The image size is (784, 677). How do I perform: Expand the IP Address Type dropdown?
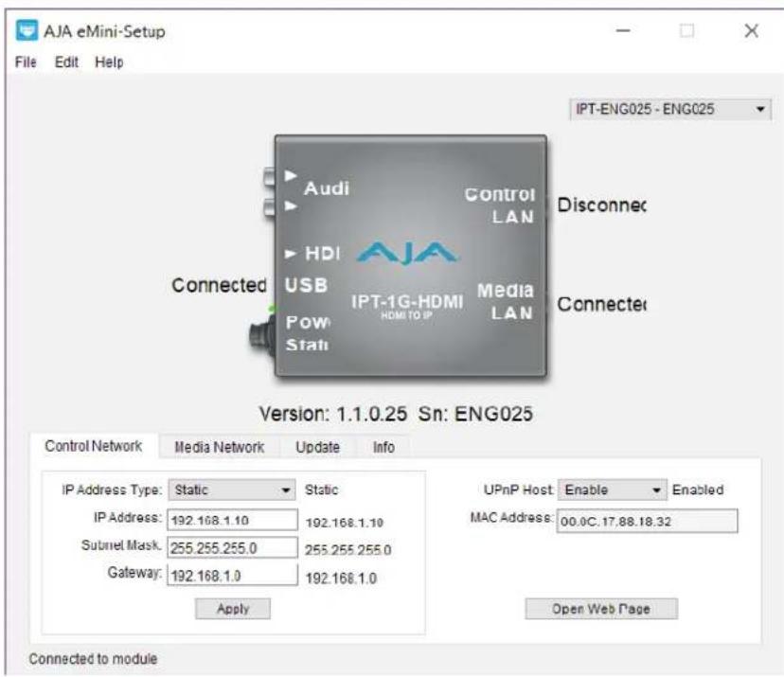click(231, 490)
